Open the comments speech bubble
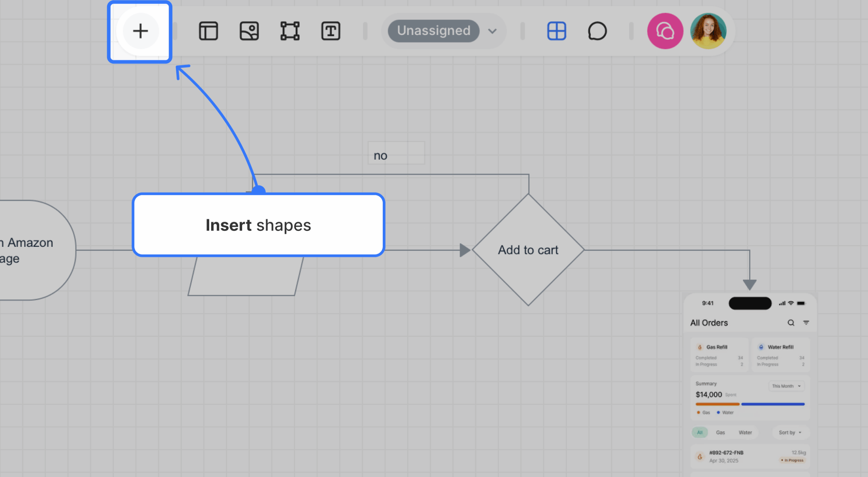This screenshot has width=868, height=477. click(x=597, y=31)
